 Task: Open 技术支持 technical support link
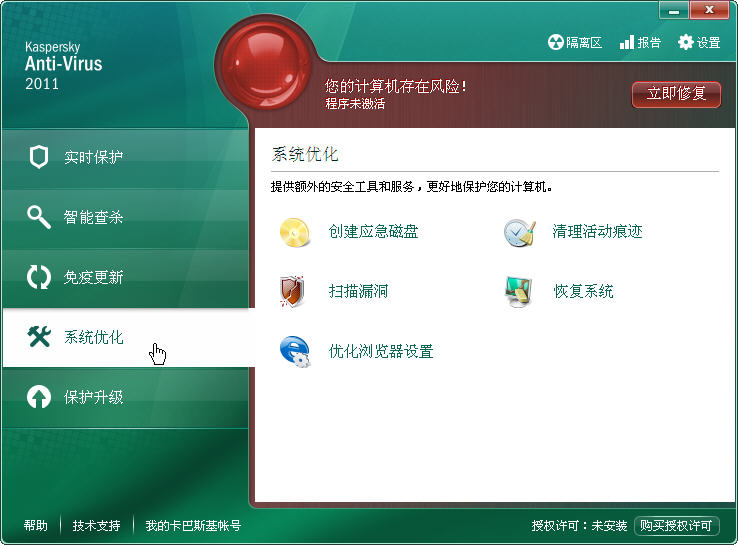96,526
